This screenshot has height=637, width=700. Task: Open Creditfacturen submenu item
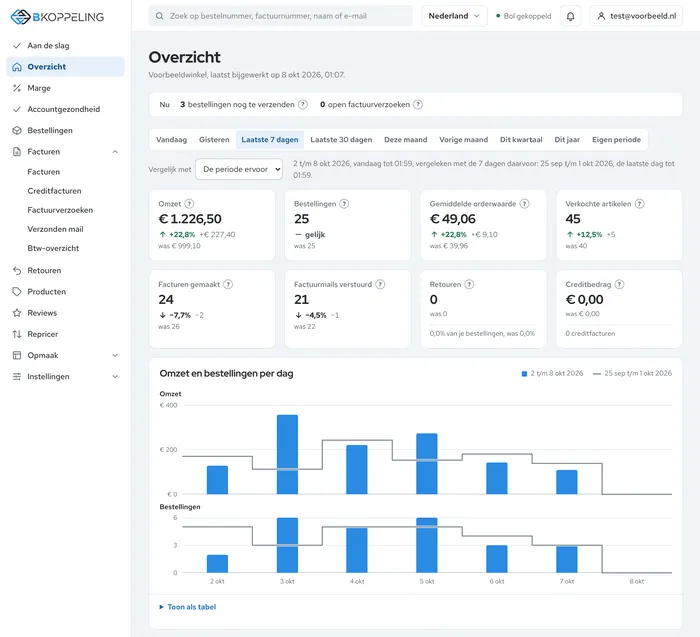pyautogui.click(x=54, y=191)
